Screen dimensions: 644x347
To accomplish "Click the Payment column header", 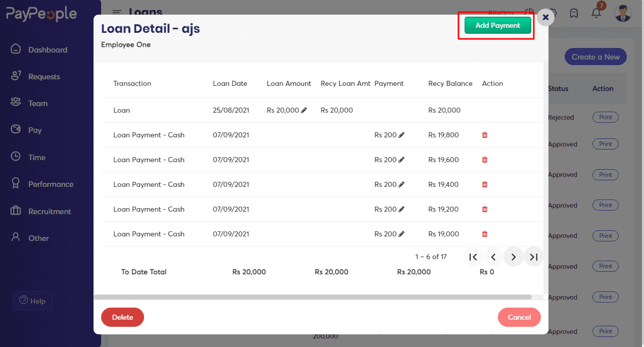I will tap(389, 83).
